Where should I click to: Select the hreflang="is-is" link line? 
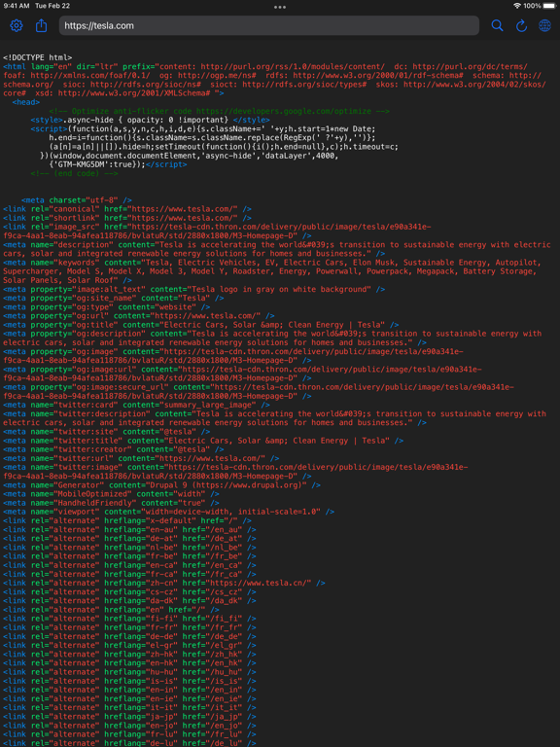tap(129, 681)
